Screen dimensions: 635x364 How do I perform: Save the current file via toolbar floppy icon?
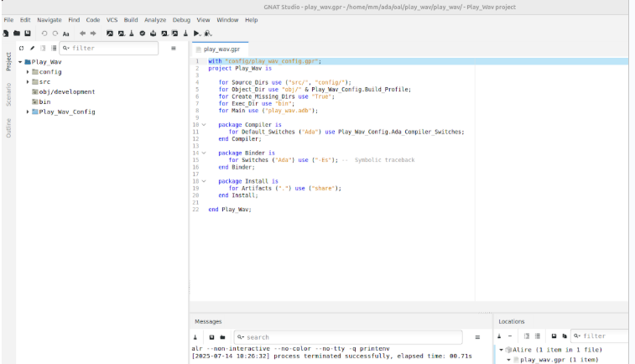pyautogui.click(x=28, y=34)
